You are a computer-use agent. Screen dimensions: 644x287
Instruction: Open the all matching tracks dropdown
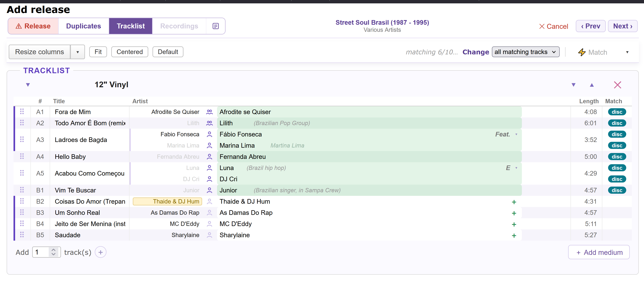[525, 52]
